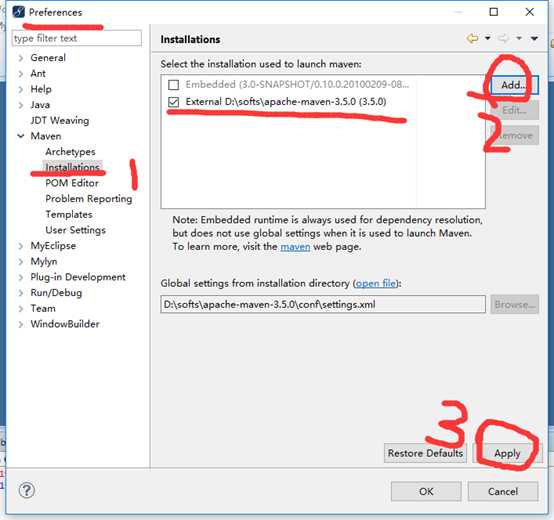
Task: Click the Apply button
Action: (507, 453)
